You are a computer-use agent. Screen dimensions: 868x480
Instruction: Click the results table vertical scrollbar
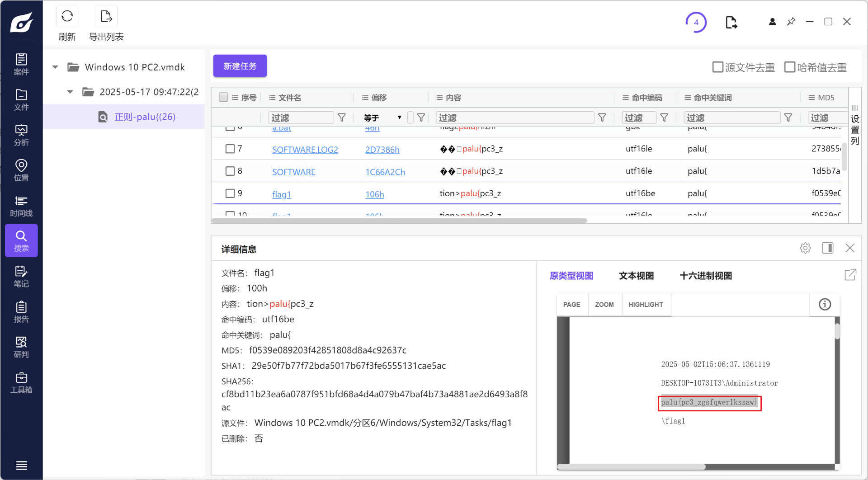[844, 156]
